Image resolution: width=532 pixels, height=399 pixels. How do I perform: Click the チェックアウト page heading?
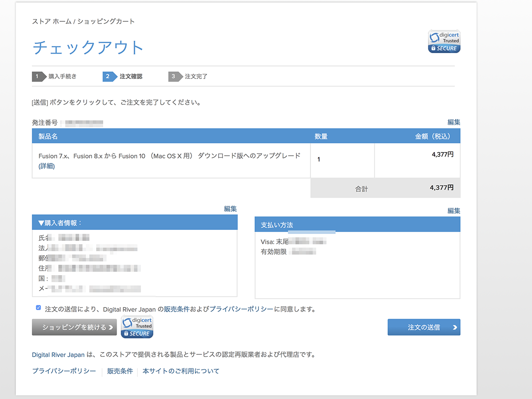[88, 47]
